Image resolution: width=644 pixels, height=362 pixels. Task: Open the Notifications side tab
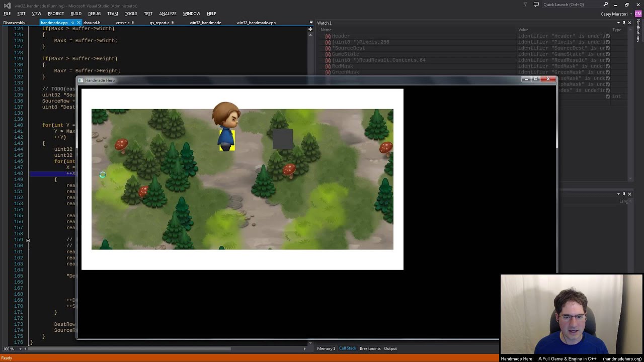[x=638, y=31]
